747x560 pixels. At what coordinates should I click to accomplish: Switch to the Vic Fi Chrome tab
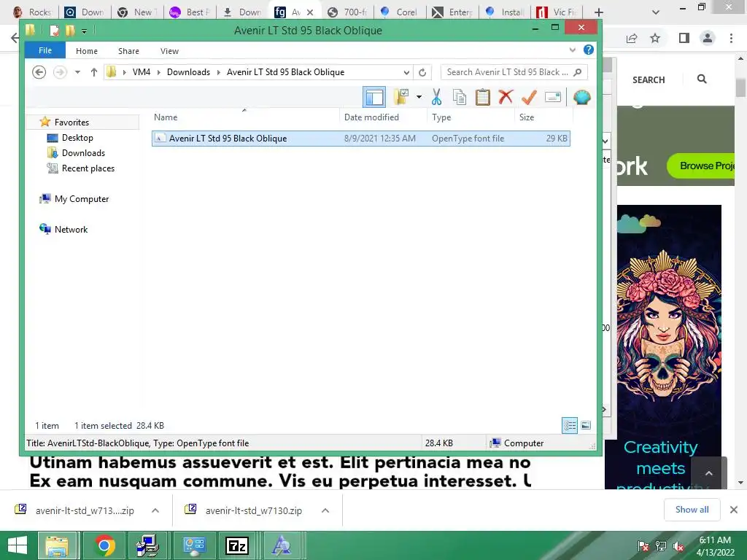pos(557,12)
